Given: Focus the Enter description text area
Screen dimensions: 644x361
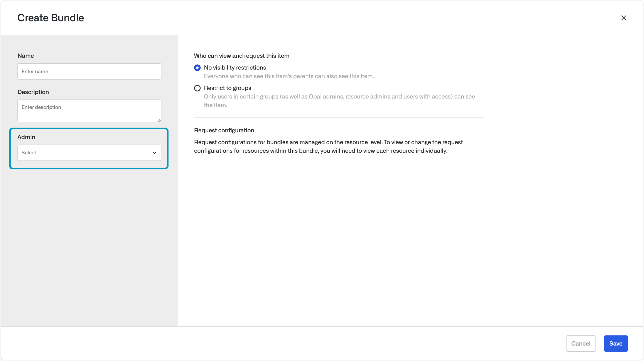Looking at the screenshot, I should tap(89, 111).
